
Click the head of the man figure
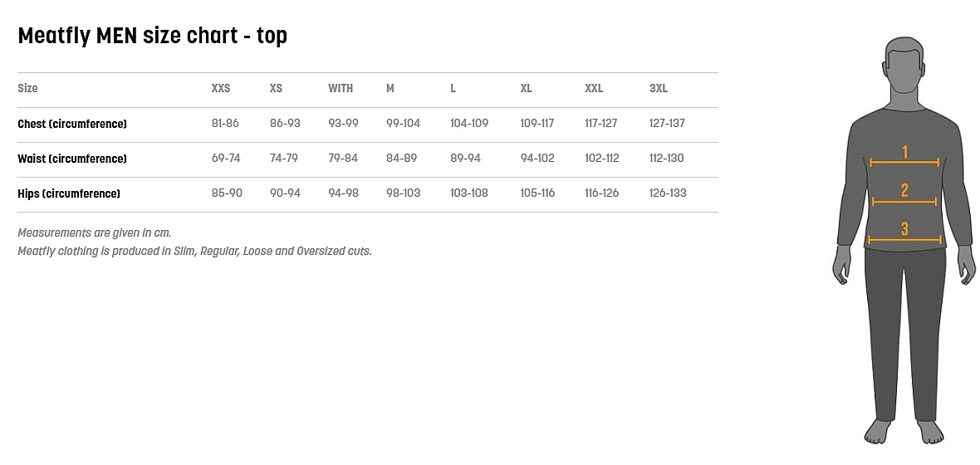(x=904, y=67)
